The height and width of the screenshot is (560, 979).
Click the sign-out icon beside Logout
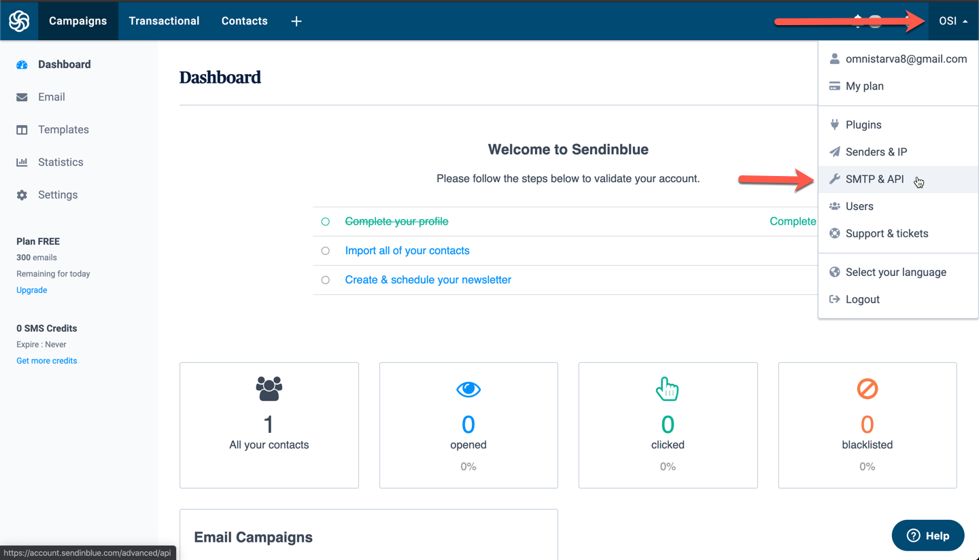click(x=834, y=299)
